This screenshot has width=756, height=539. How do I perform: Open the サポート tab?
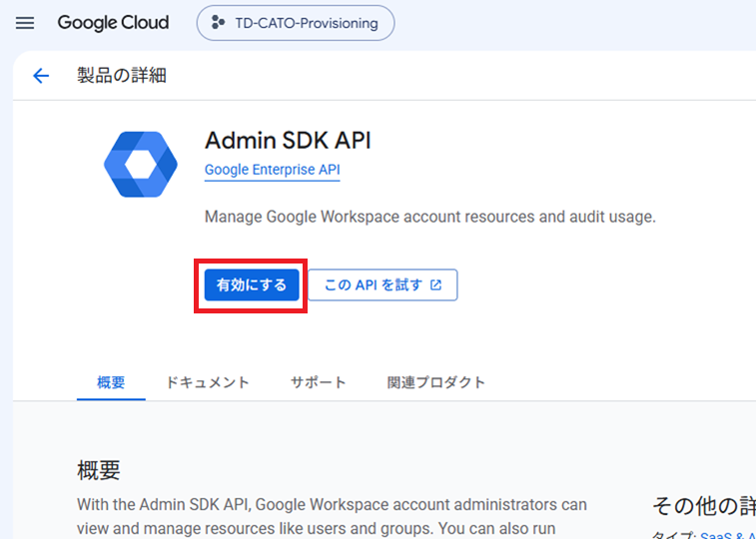pos(319,382)
